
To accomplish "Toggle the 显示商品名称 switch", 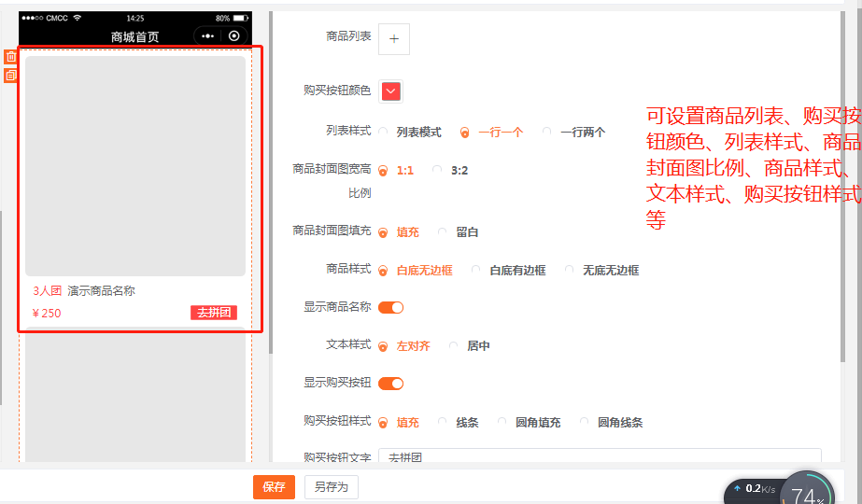I will coord(391,308).
